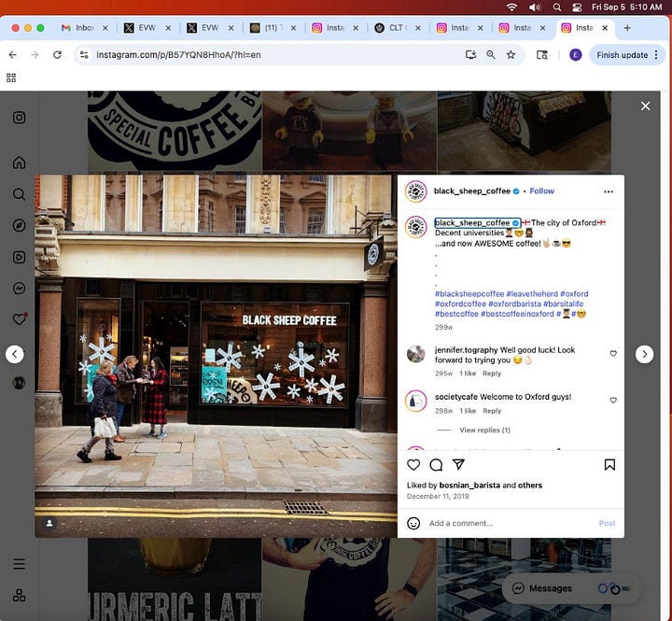Viewport: 672px width, 621px height.
Task: Reply to societycafe's comment
Action: coord(492,411)
